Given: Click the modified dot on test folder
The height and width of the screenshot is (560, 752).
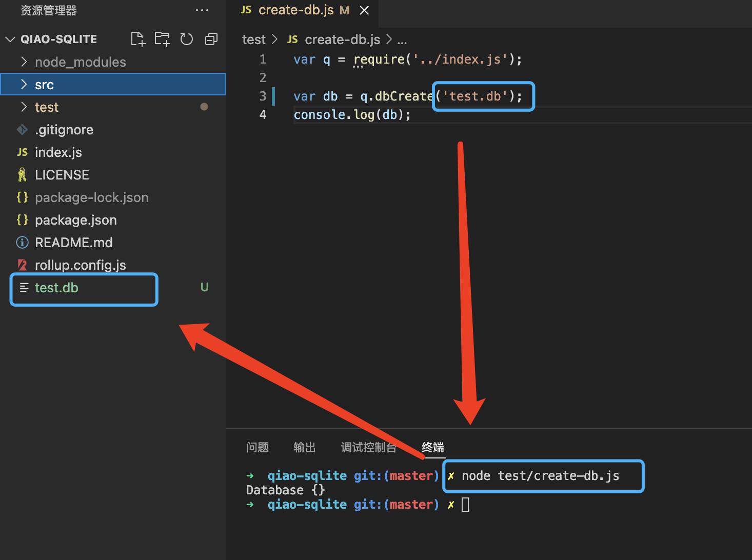Looking at the screenshot, I should [204, 107].
